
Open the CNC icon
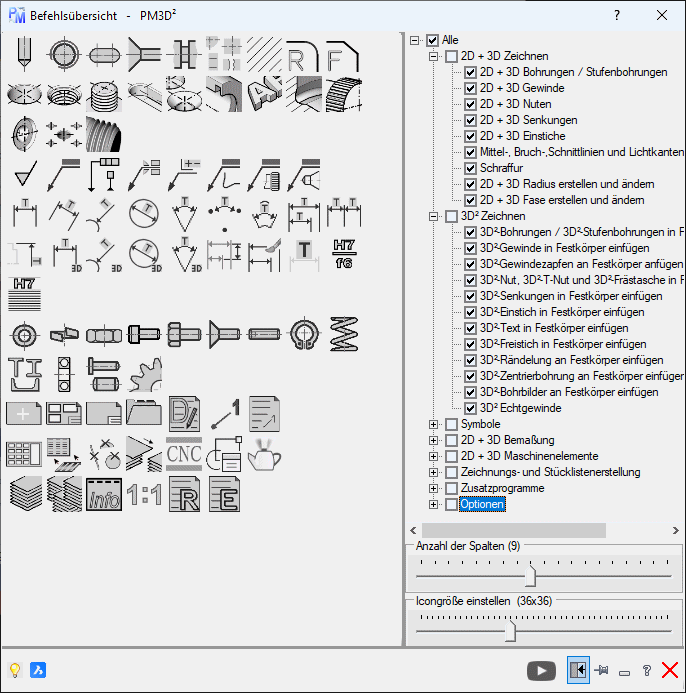(x=184, y=454)
